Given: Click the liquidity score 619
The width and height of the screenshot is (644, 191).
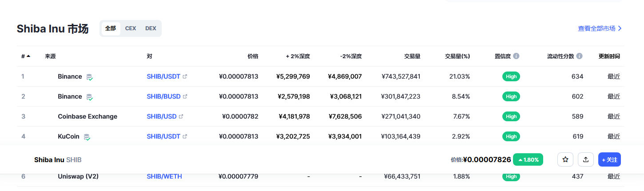Looking at the screenshot, I should point(577,136).
